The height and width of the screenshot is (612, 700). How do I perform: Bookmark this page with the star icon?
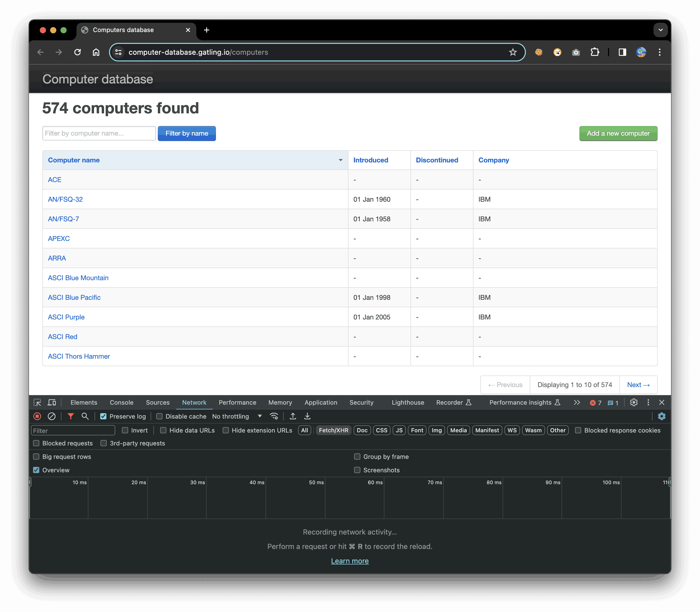click(x=512, y=52)
